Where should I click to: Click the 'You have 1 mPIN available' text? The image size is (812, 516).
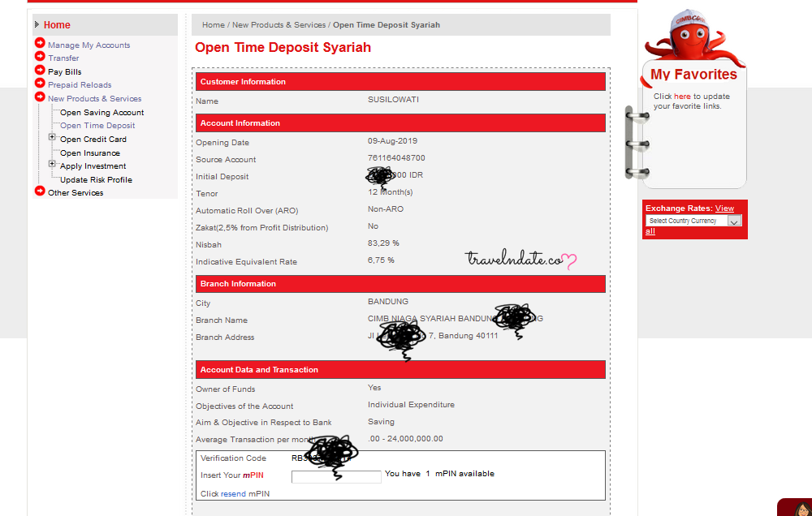tap(439, 474)
